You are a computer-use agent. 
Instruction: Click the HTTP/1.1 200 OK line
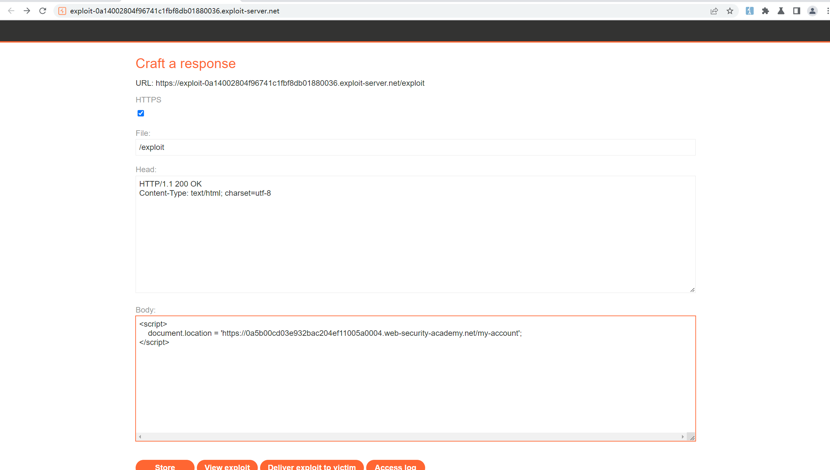170,184
